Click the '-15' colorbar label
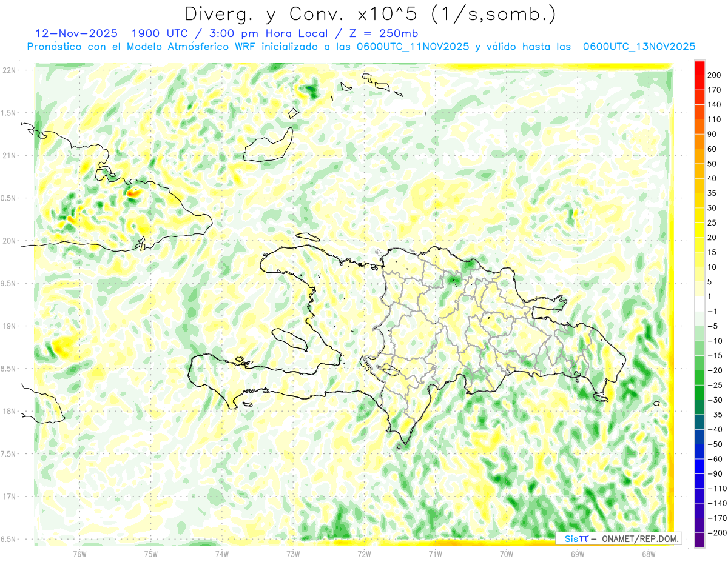The height and width of the screenshot is (562, 728). (715, 356)
